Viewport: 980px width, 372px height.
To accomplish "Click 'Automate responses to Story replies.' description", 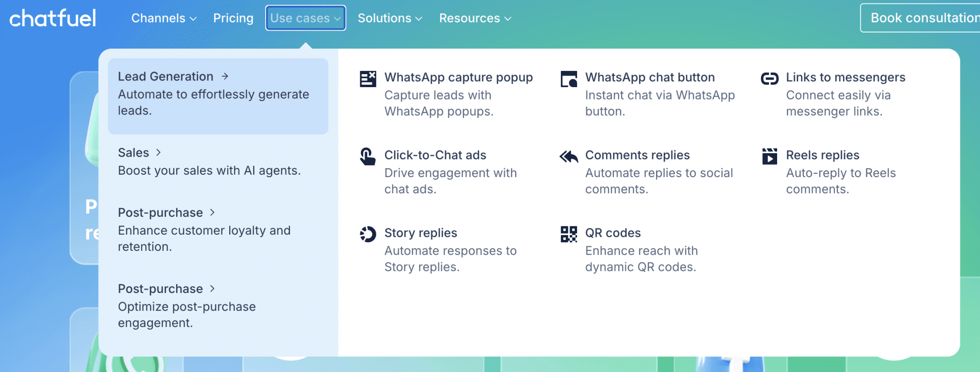I will point(450,259).
